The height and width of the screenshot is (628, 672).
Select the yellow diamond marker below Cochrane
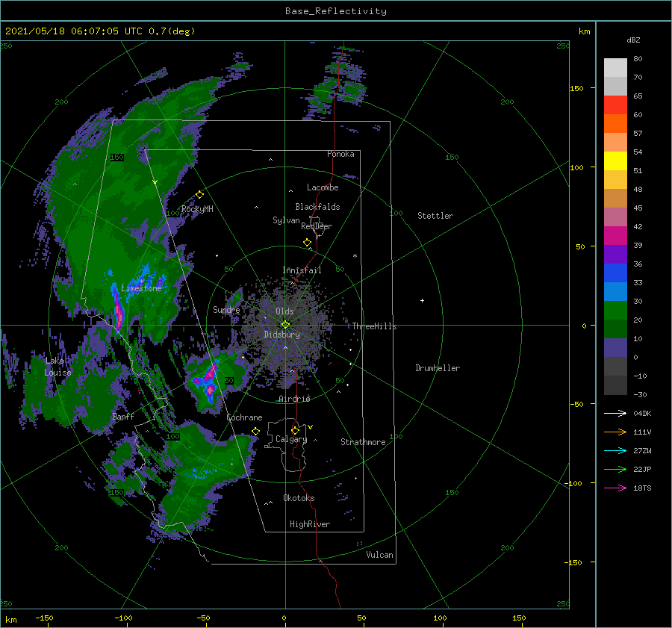256,432
